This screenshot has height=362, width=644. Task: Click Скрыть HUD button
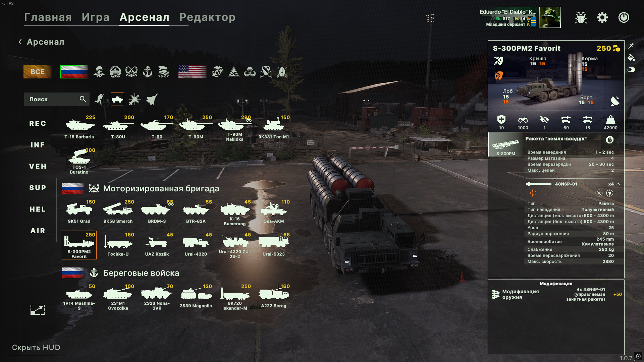36,348
